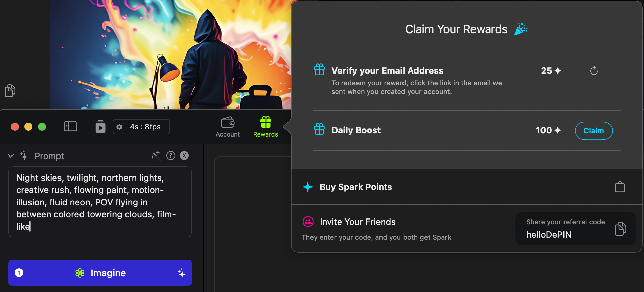The width and height of the screenshot is (644, 292).
Task: Clear the prompt with X icon
Action: tap(184, 155)
